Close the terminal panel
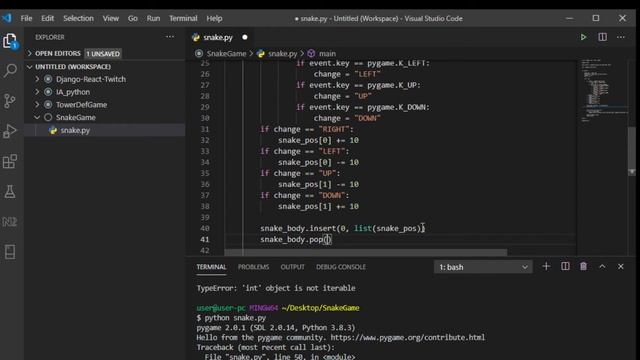Viewport: 640px width, 360px height. 620,267
